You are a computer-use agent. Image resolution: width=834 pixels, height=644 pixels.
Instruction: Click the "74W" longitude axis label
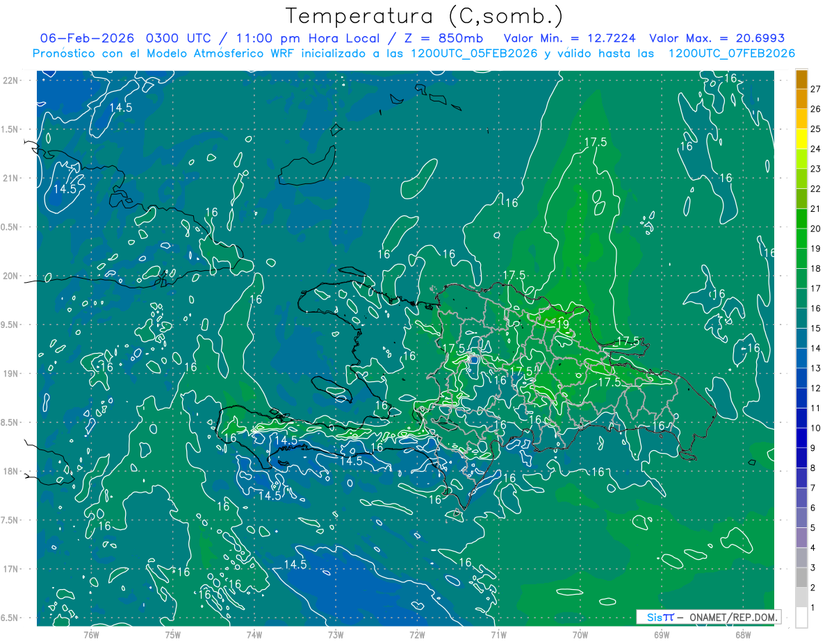click(254, 634)
